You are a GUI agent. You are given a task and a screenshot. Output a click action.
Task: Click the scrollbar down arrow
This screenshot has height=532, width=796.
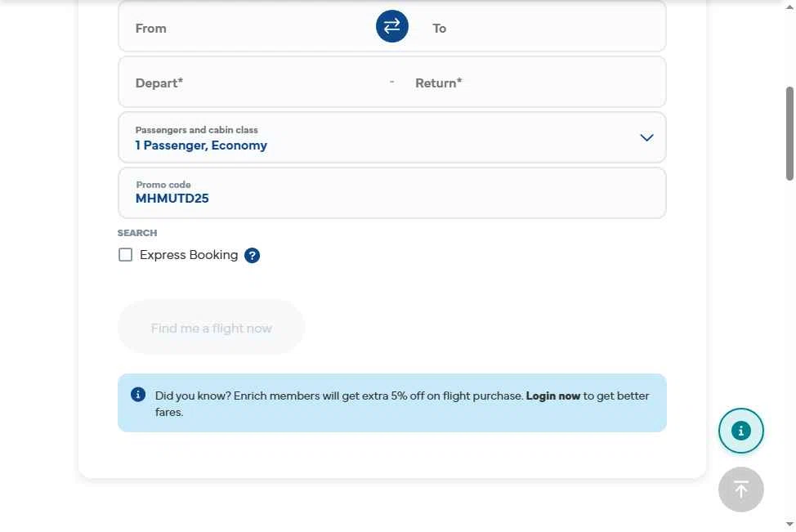(x=789, y=524)
